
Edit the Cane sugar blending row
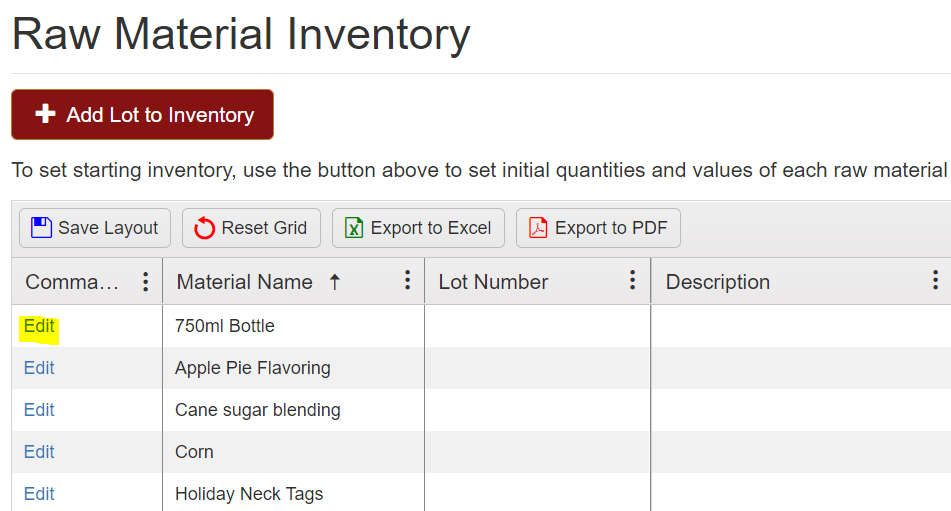point(39,410)
